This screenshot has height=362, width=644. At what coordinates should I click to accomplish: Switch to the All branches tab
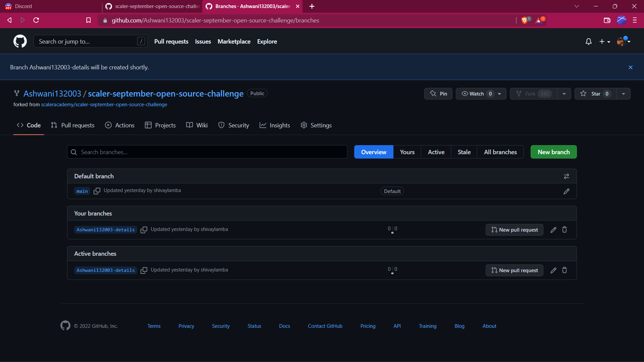pyautogui.click(x=500, y=152)
